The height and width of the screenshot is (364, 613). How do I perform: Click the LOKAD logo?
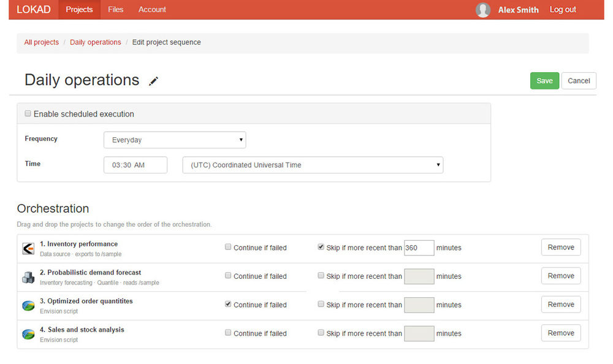(34, 10)
